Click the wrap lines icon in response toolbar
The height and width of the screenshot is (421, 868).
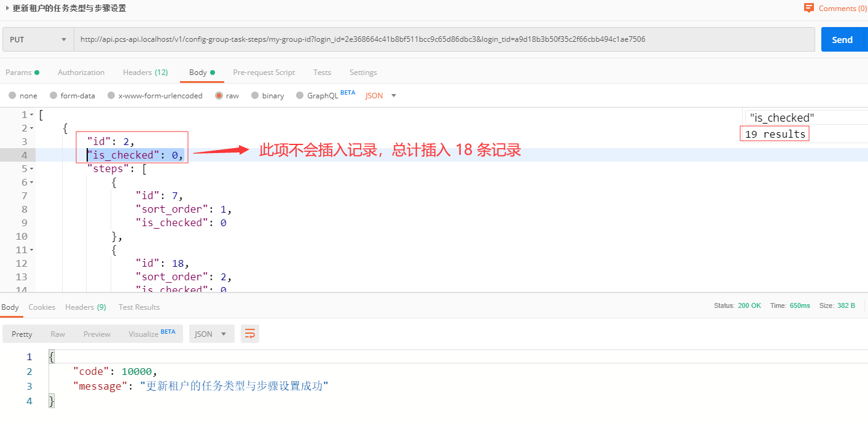(x=250, y=334)
